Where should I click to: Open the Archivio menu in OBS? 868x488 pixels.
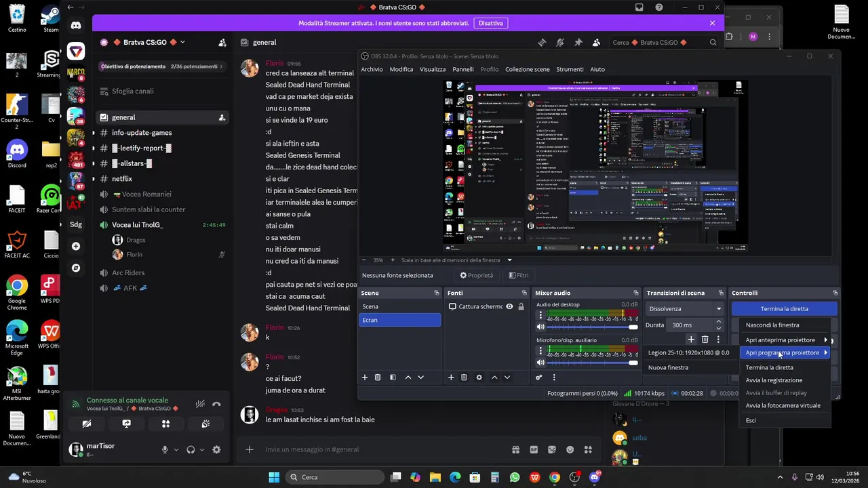372,69
